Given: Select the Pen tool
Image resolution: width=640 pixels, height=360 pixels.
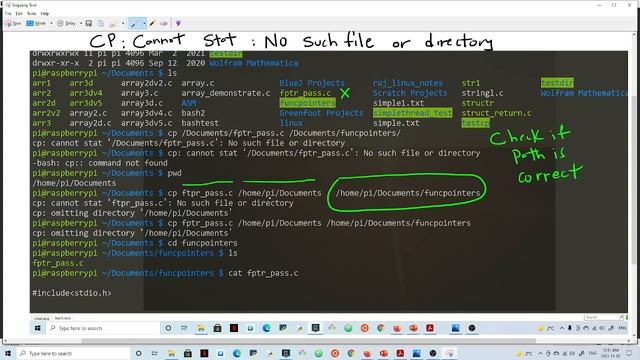Looking at the screenshot, I should 134,24.
